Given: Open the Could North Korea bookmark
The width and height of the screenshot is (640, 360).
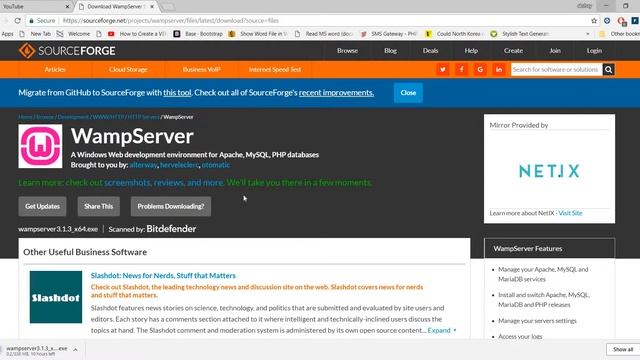Looking at the screenshot, I should [x=454, y=34].
